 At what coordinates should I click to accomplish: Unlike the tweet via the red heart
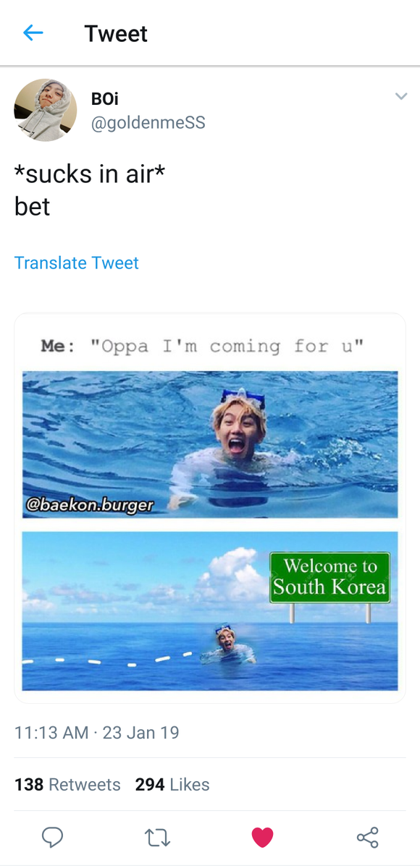(262, 838)
